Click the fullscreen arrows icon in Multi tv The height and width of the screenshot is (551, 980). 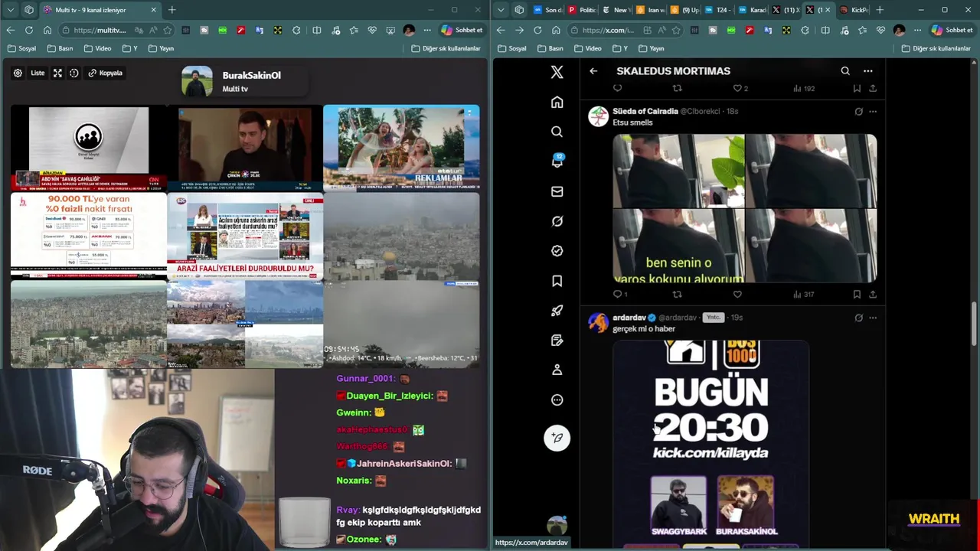click(57, 73)
